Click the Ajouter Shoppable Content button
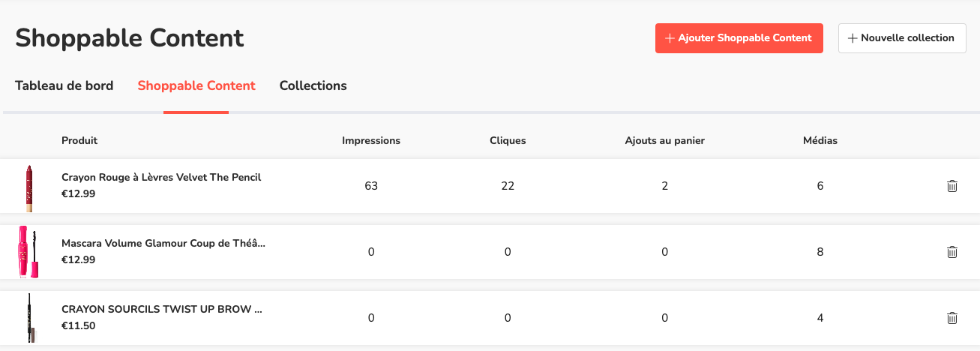980x351 pixels. [x=739, y=38]
